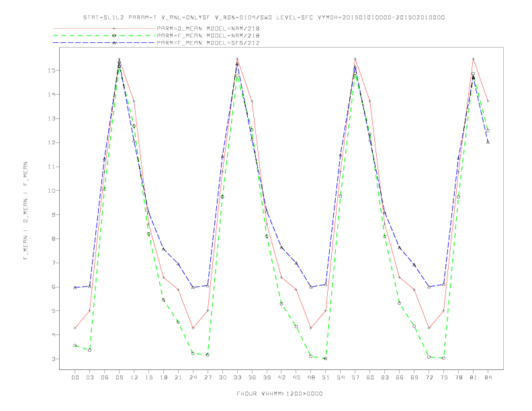The width and height of the screenshot is (532, 411).
Task: Click x-axis tick label 48
Action: [x=311, y=377]
